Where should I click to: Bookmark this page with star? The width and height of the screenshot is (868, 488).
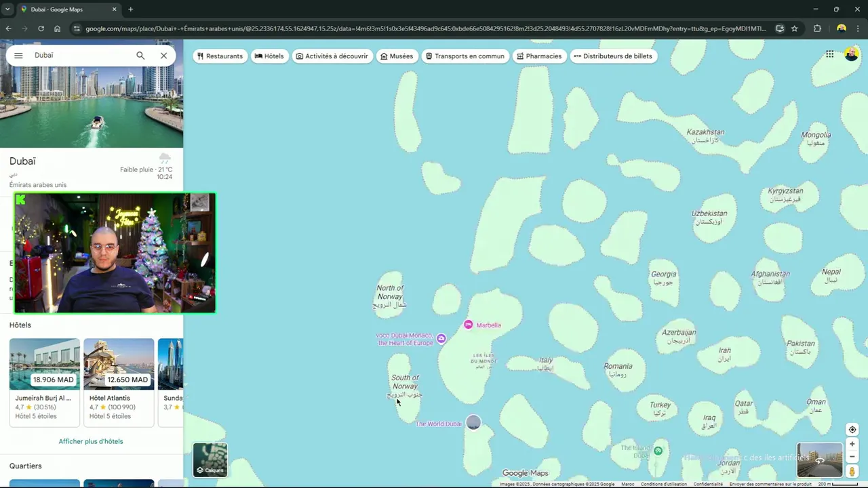[x=794, y=28]
